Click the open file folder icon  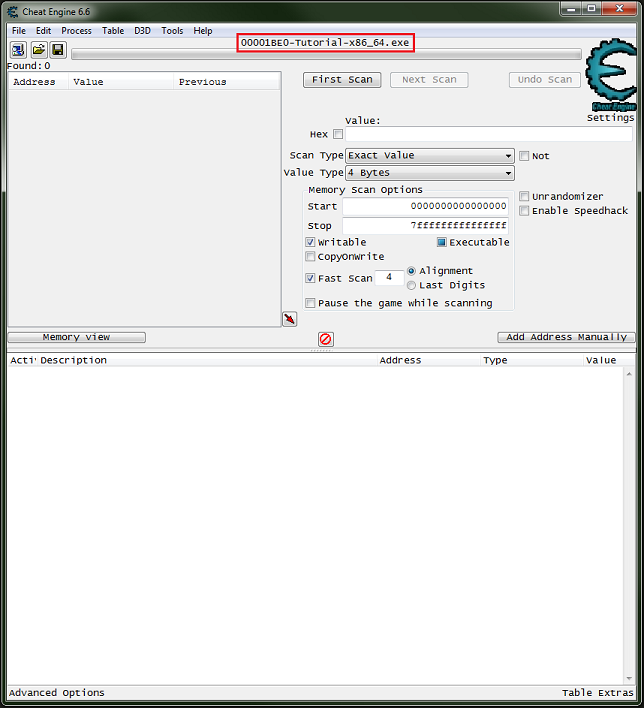coord(39,50)
